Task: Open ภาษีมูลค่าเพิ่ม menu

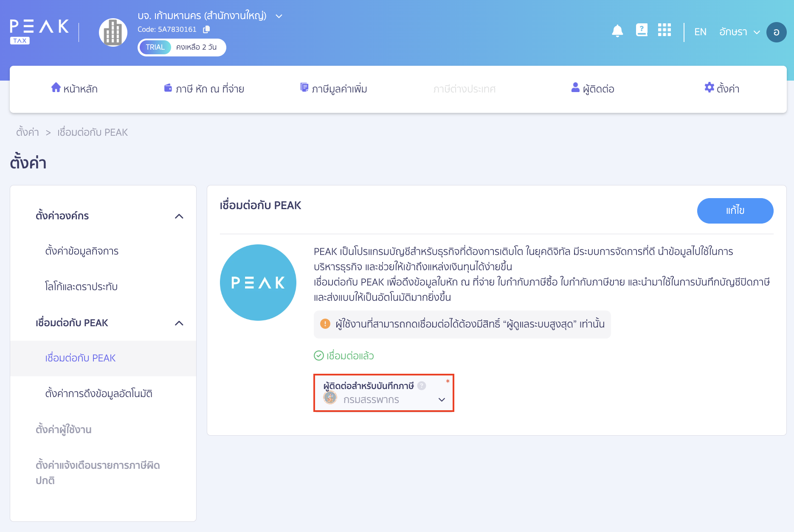Action: coord(334,89)
